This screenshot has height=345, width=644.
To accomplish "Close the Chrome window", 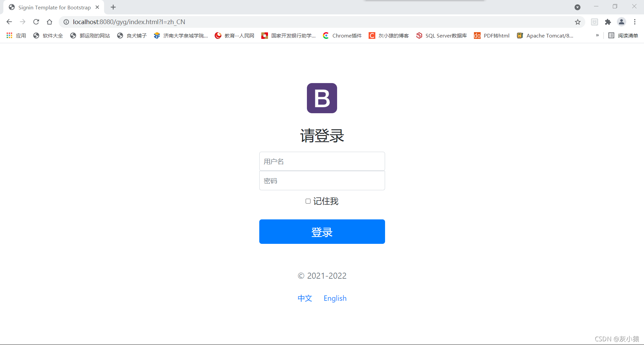I will (634, 6).
